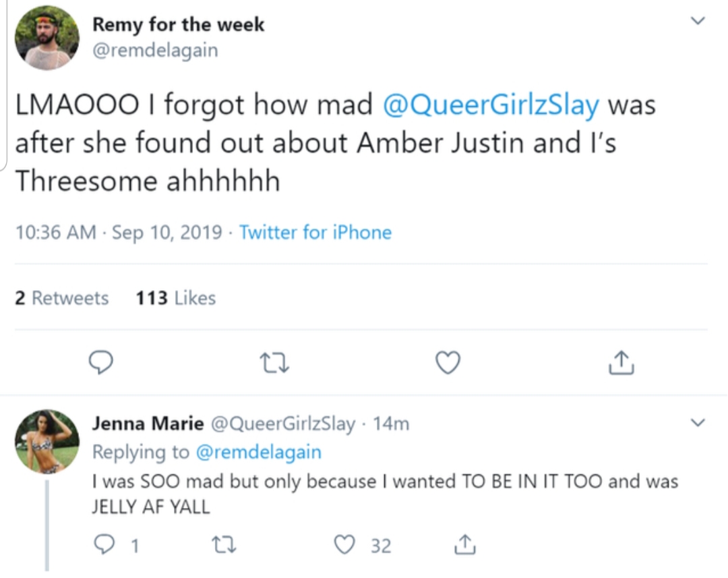Reply to Jenna Marie's comment
This screenshot has height=578, width=728.
[104, 544]
